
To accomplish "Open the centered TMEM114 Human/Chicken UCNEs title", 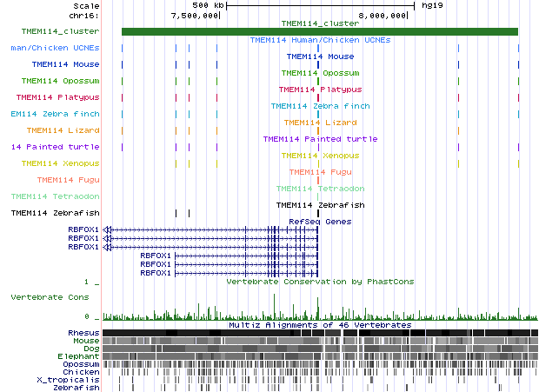I will tap(319, 40).
